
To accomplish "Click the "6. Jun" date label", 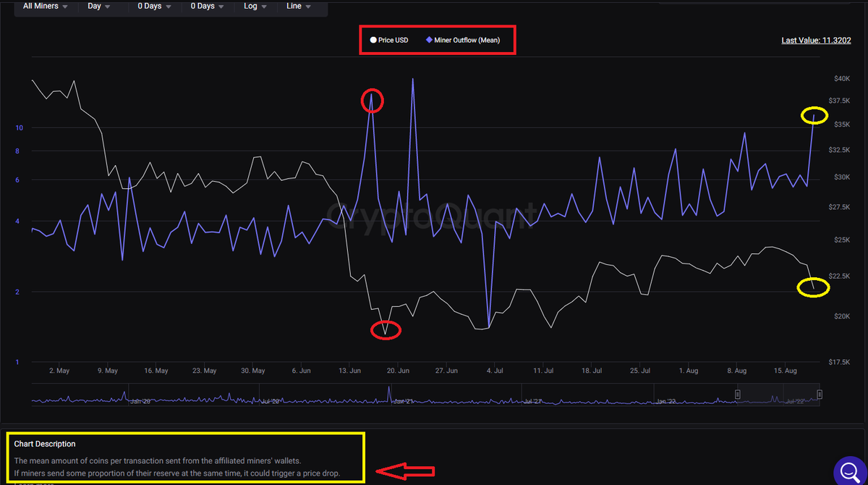I will coord(301,371).
